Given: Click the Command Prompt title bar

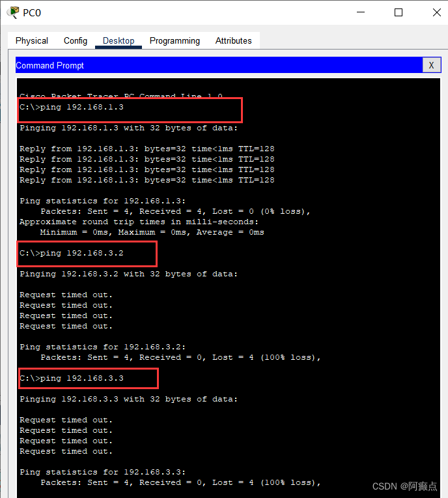Looking at the screenshot, I should pos(219,65).
